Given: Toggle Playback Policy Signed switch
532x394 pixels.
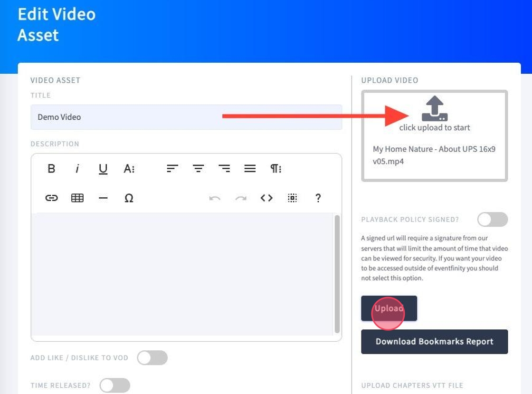Looking at the screenshot, I should coord(493,220).
